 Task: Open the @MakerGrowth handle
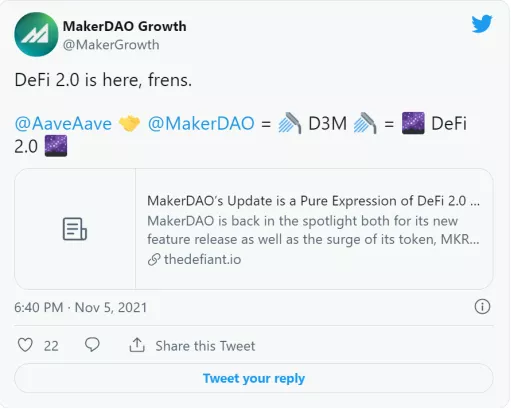coord(111,45)
